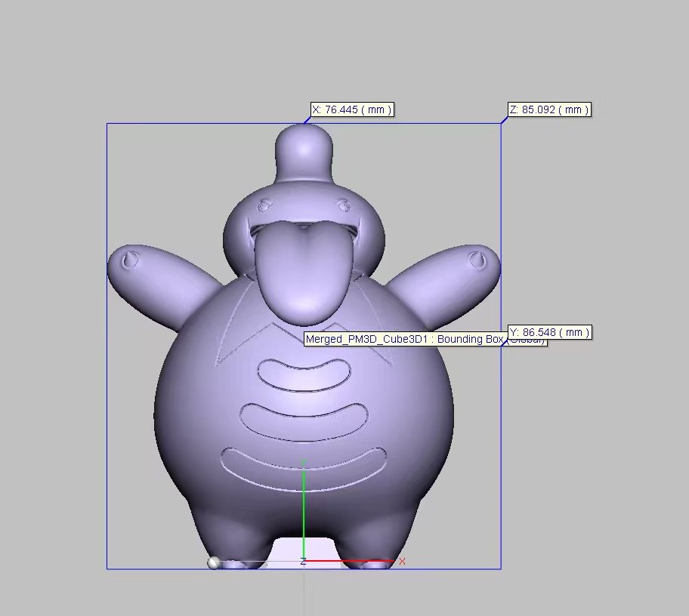
Task: Click the bottom-right corner of bounding box
Action: point(500,568)
